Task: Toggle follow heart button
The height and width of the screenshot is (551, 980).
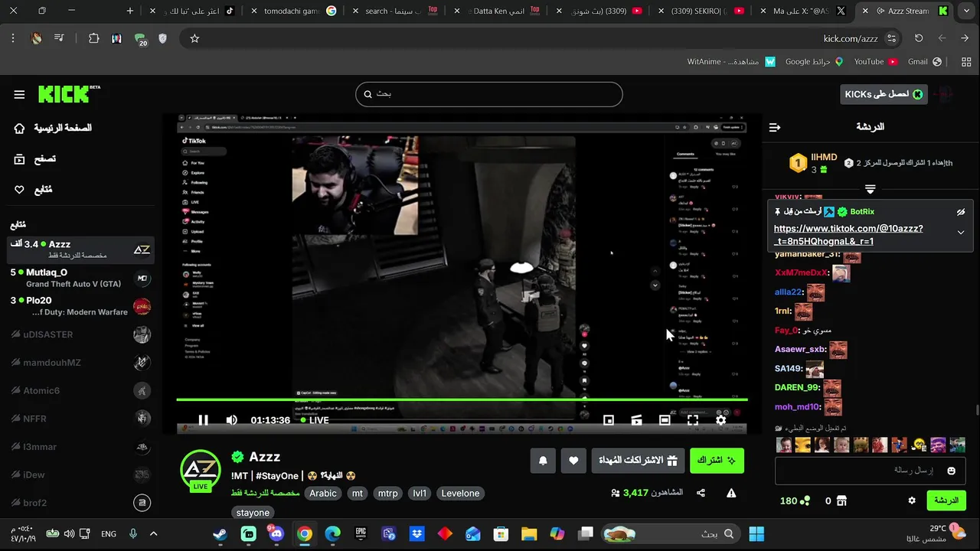Action: 573,461
